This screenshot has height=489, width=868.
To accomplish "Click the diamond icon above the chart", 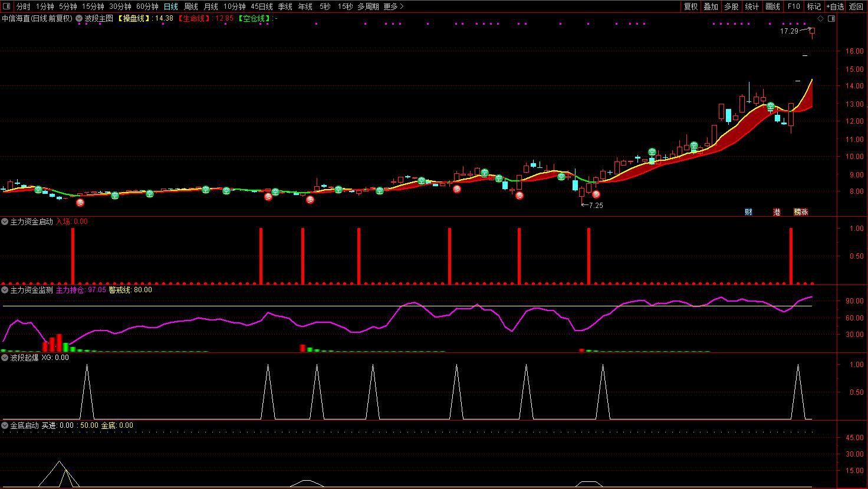I will click(x=820, y=19).
